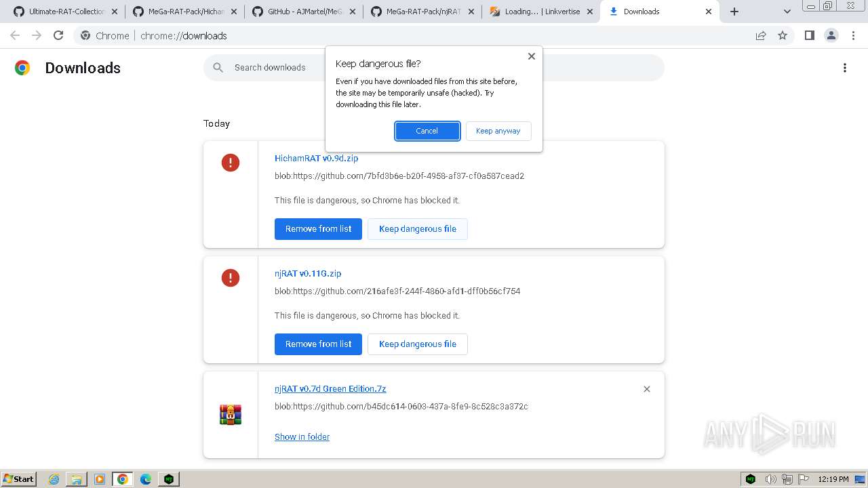Open the Downloads page more actions menu
This screenshot has width=868, height=488.
click(845, 68)
